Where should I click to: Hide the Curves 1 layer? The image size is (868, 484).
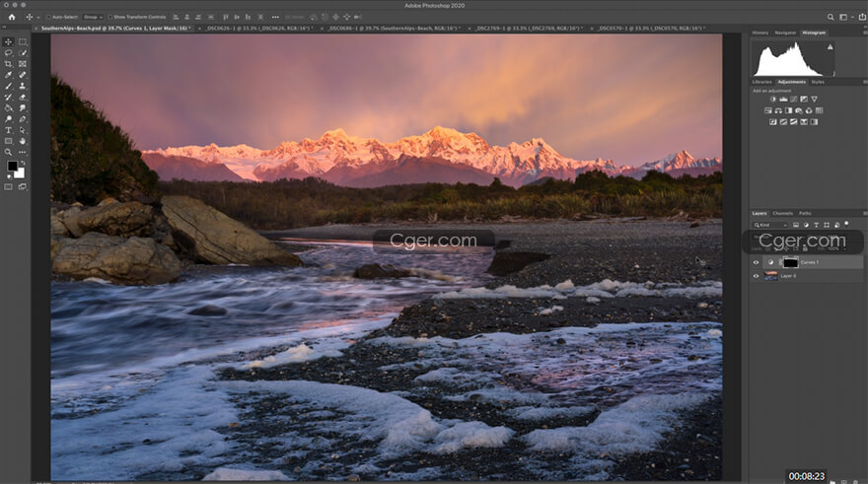click(757, 262)
